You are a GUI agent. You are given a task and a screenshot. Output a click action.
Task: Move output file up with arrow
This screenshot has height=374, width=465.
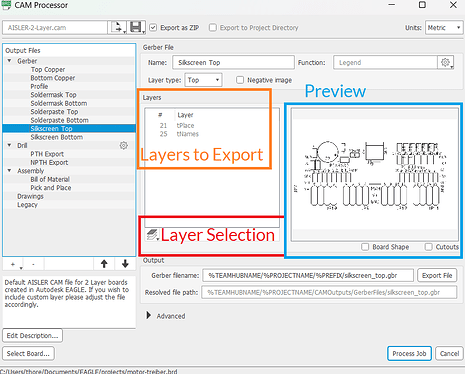(104, 264)
